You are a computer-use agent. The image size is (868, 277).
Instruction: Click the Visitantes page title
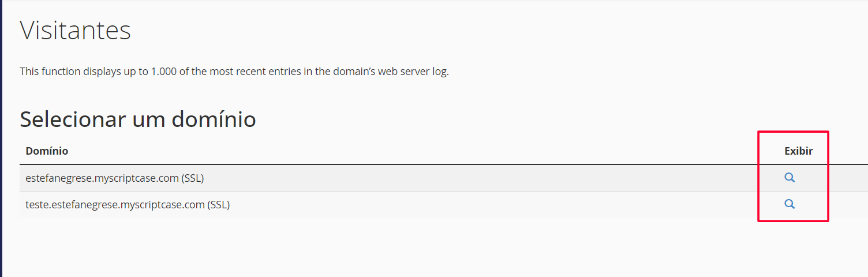click(x=76, y=30)
